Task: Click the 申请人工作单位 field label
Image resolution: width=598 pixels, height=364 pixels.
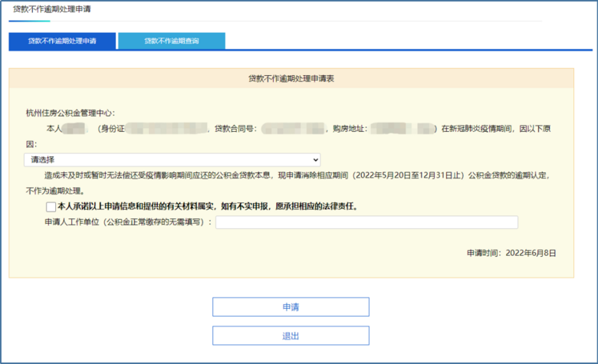Action: pos(127,222)
